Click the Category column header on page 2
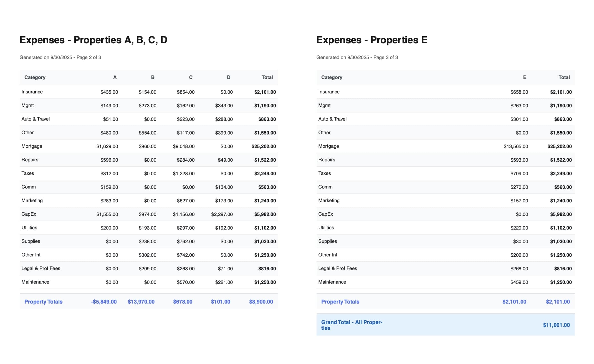 click(35, 77)
